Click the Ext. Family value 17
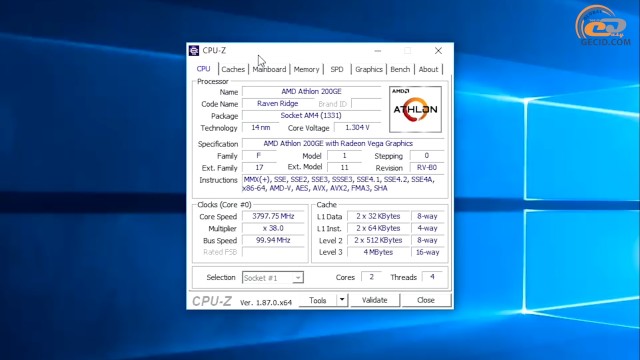The height and width of the screenshot is (360, 640). click(x=259, y=168)
